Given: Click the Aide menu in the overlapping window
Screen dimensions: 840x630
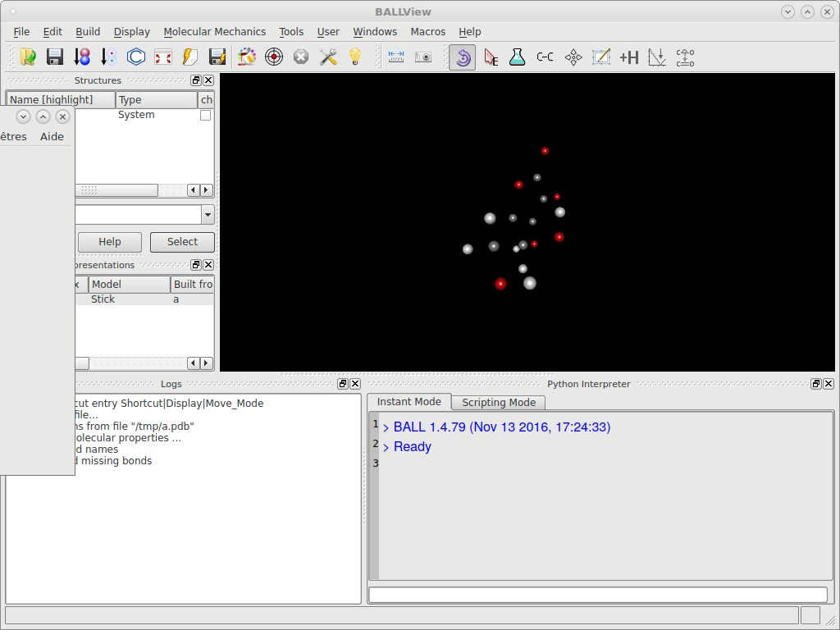Looking at the screenshot, I should [52, 137].
